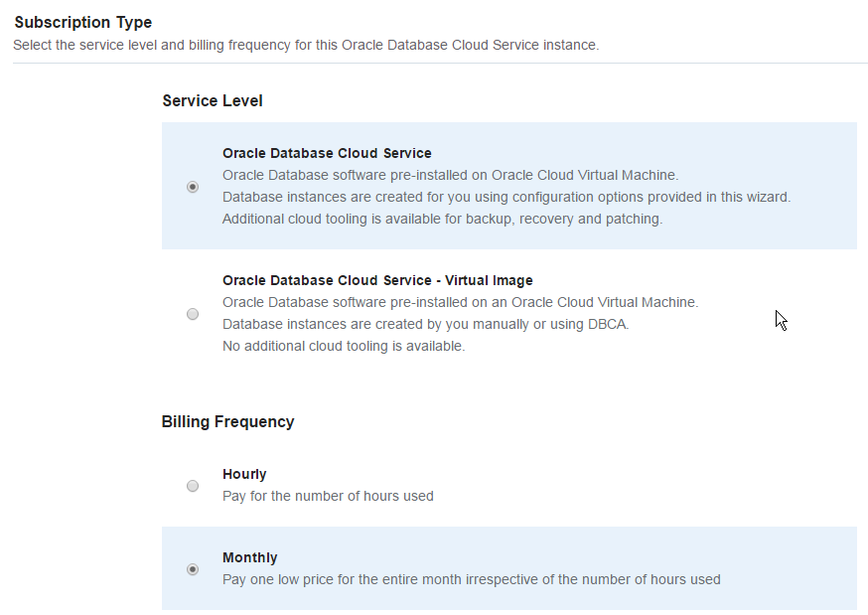This screenshot has width=868, height=615.
Task: Enable the Hourly billing frequency option
Action: click(x=193, y=485)
